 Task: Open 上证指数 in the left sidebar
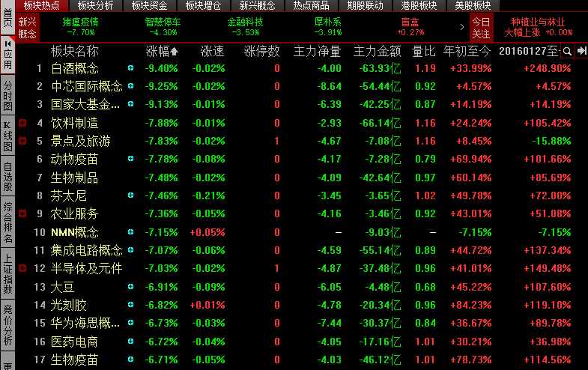pyautogui.click(x=7, y=274)
